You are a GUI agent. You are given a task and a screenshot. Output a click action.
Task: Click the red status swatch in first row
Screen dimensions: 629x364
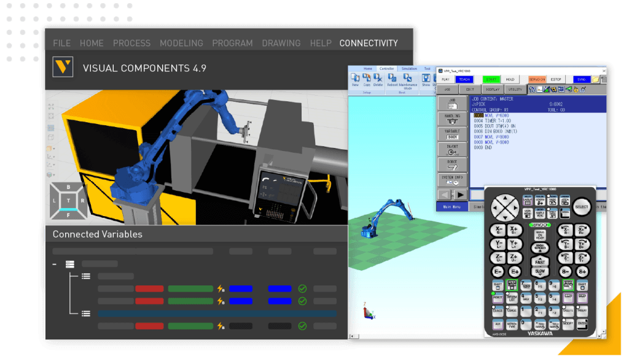coord(149,288)
